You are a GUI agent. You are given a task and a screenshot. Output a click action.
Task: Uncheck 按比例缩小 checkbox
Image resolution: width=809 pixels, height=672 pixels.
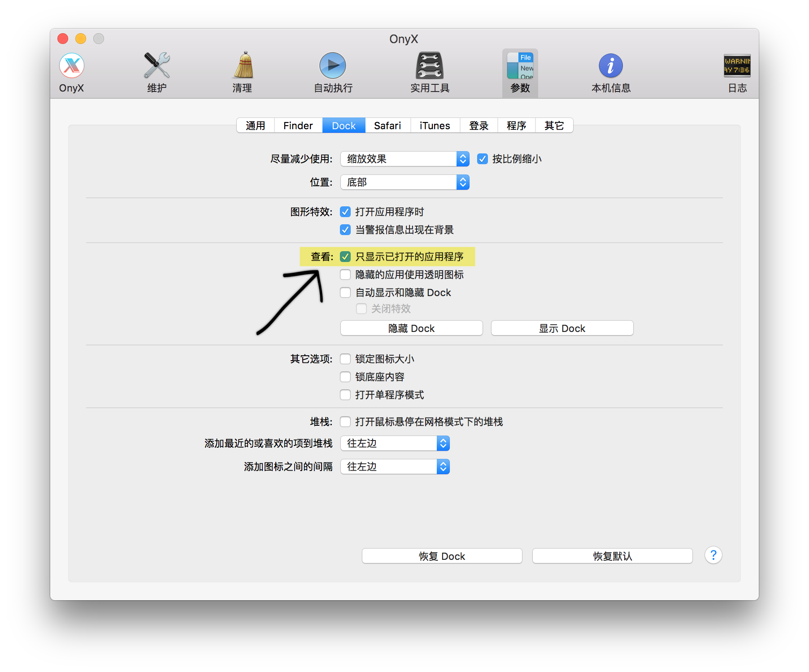(483, 159)
